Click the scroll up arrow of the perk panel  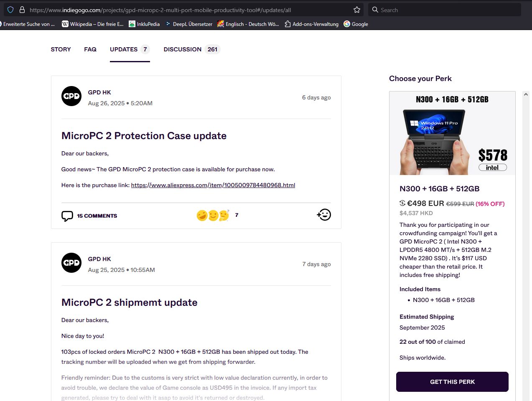526,94
